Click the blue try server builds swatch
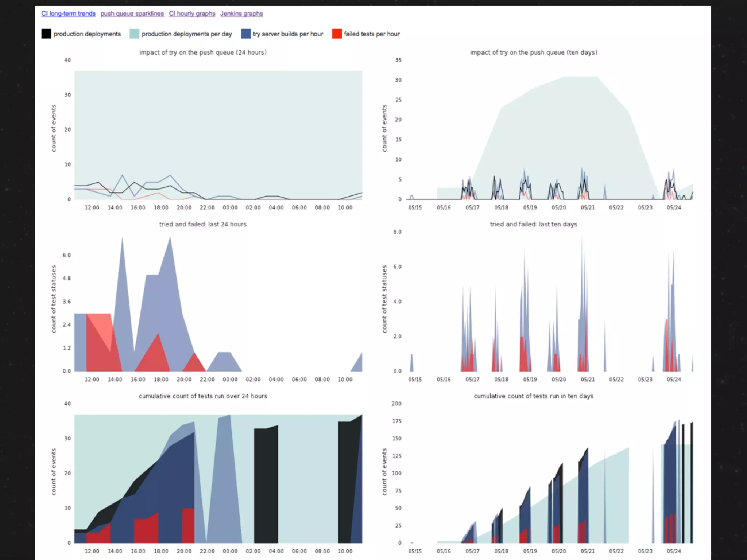Screen dimensions: 747x560 click(246, 34)
